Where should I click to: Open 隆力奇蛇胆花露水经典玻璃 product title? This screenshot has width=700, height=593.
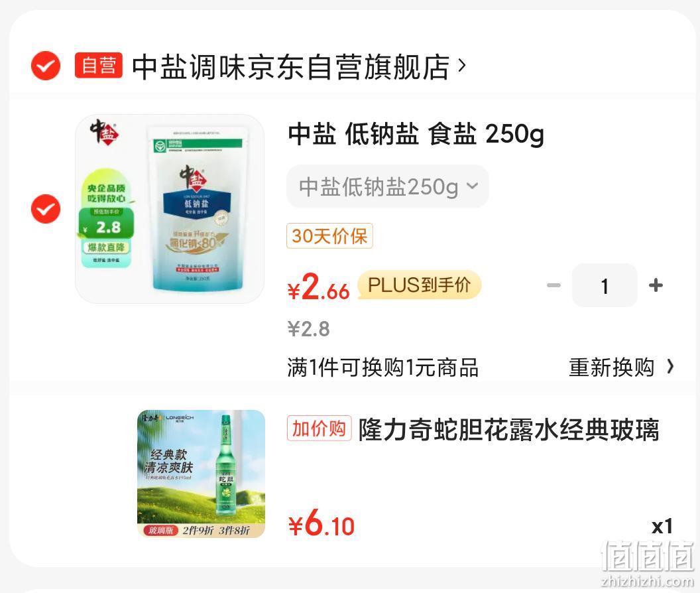click(509, 430)
